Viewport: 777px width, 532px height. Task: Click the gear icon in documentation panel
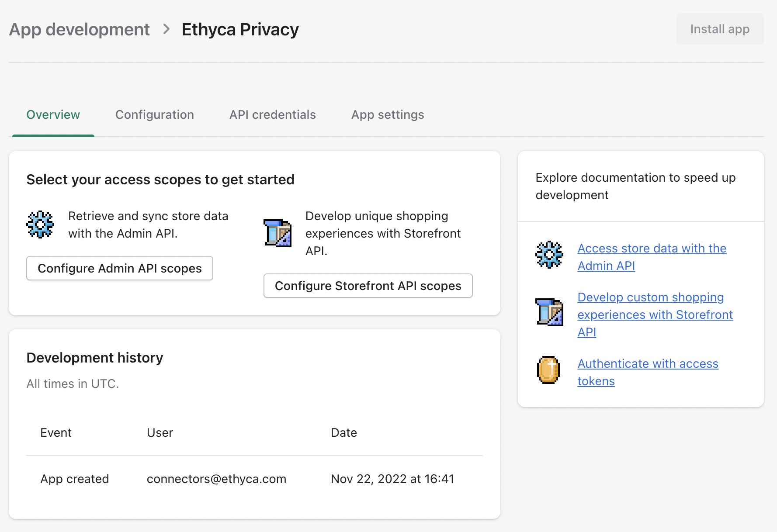coord(549,255)
